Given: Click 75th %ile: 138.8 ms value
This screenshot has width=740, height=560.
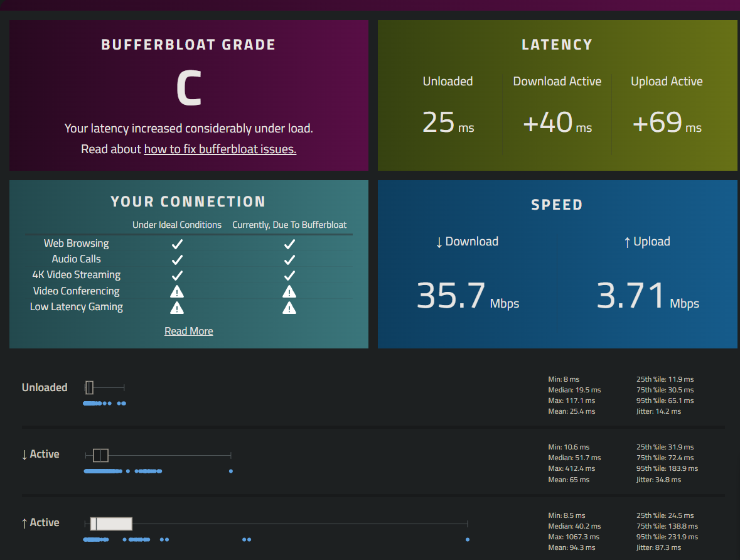Looking at the screenshot, I should point(667,526).
